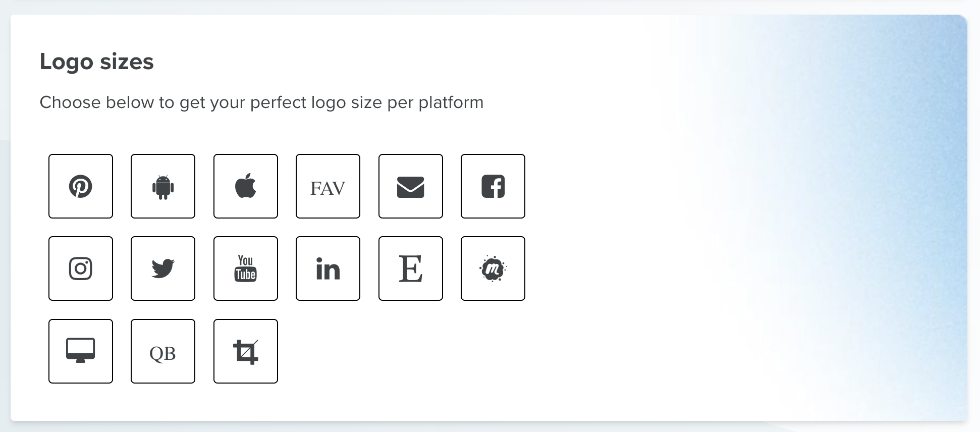Select the Pinterest logo size

(81, 186)
